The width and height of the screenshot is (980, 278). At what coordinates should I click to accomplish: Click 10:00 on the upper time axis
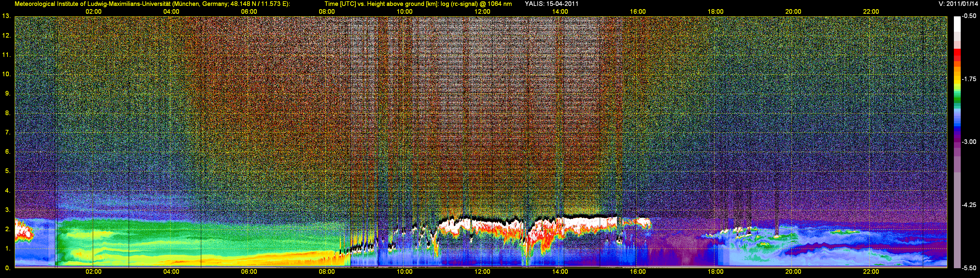tap(404, 11)
